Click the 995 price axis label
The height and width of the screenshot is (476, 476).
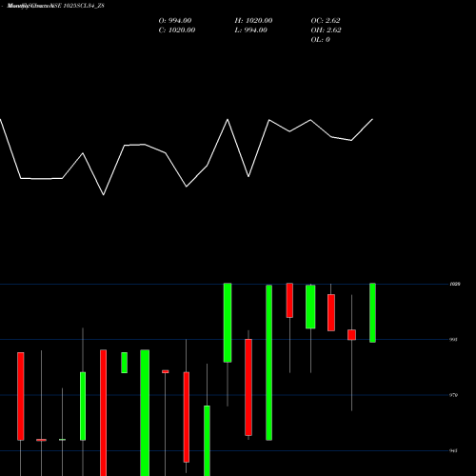[454, 340]
